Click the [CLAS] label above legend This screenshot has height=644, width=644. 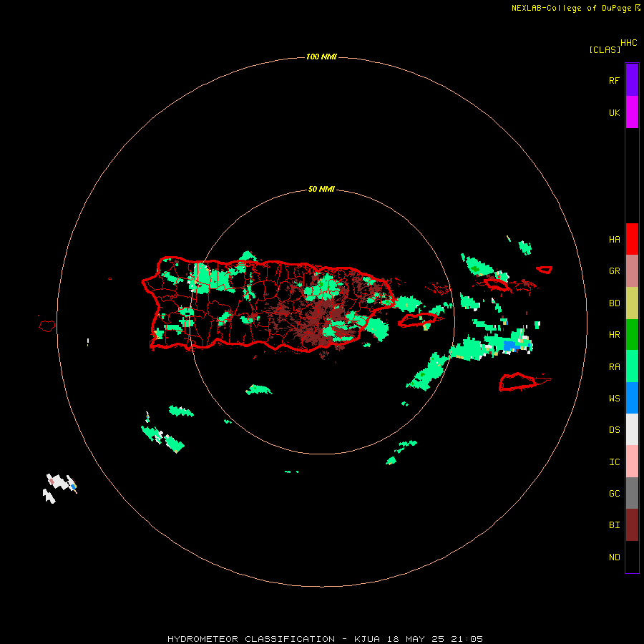click(x=605, y=49)
